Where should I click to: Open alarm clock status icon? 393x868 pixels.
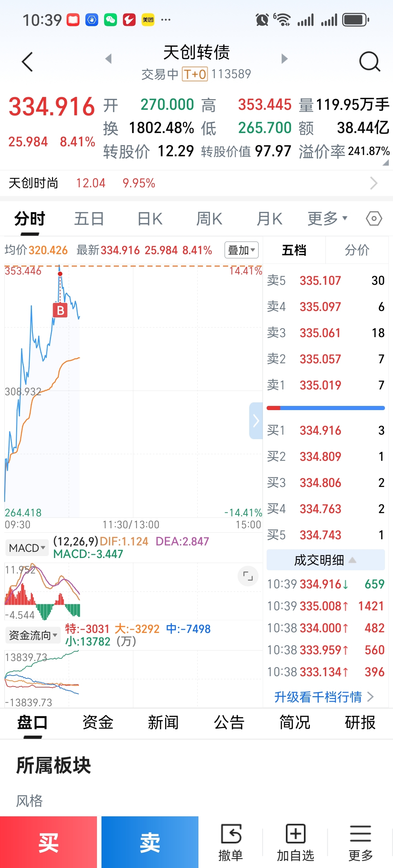click(x=262, y=20)
